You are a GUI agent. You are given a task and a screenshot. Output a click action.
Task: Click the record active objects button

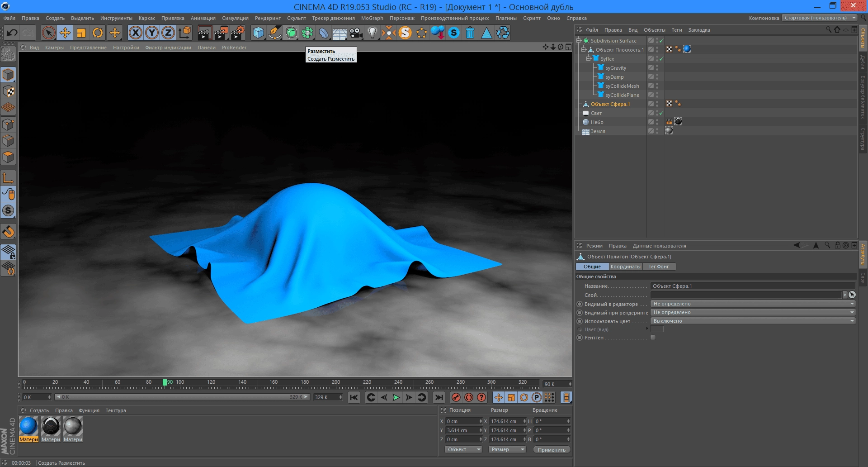tap(456, 397)
